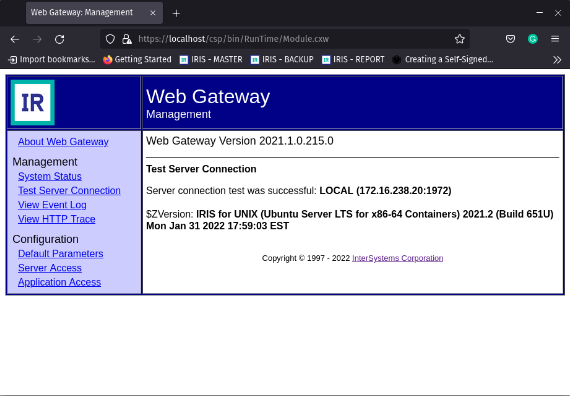Select the Web Gateway: Management browser tab
Viewport: 570px width, 396px height.
94,13
